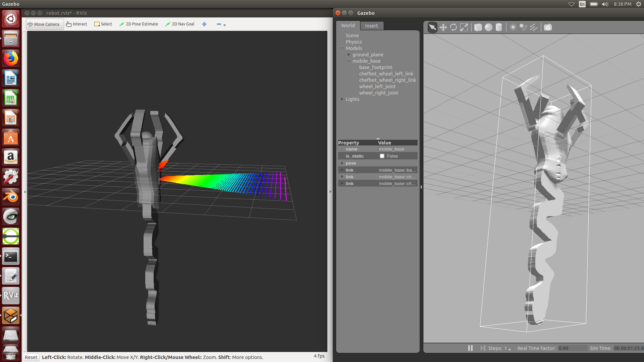Viewport: 644px width, 362px height.
Task: Activate the Select tool in RViz
Action: (103, 24)
